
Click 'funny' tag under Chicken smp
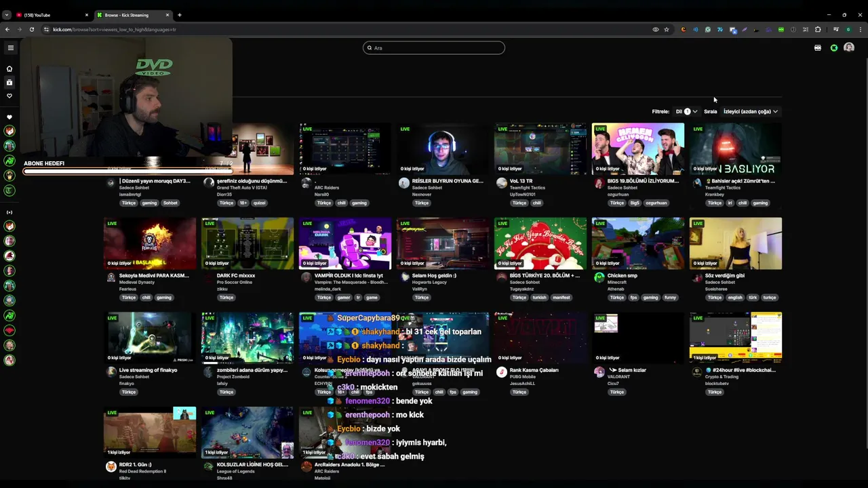tap(670, 298)
